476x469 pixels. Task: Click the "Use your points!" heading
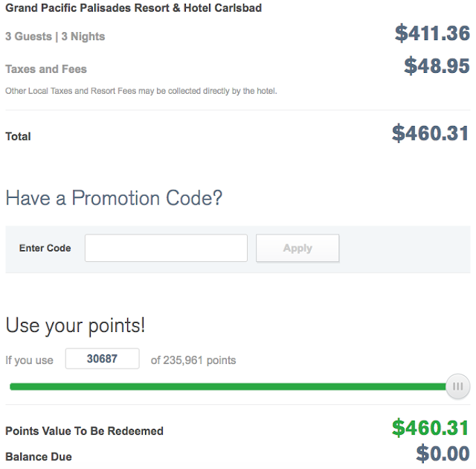75,325
